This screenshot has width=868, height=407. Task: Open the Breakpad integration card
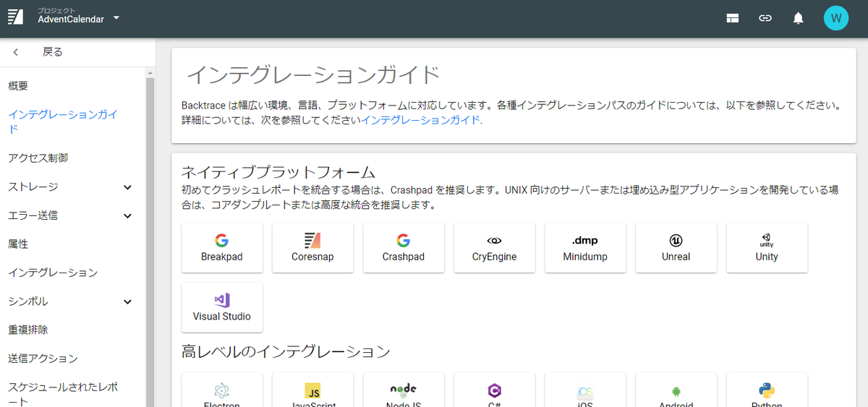pos(222,248)
